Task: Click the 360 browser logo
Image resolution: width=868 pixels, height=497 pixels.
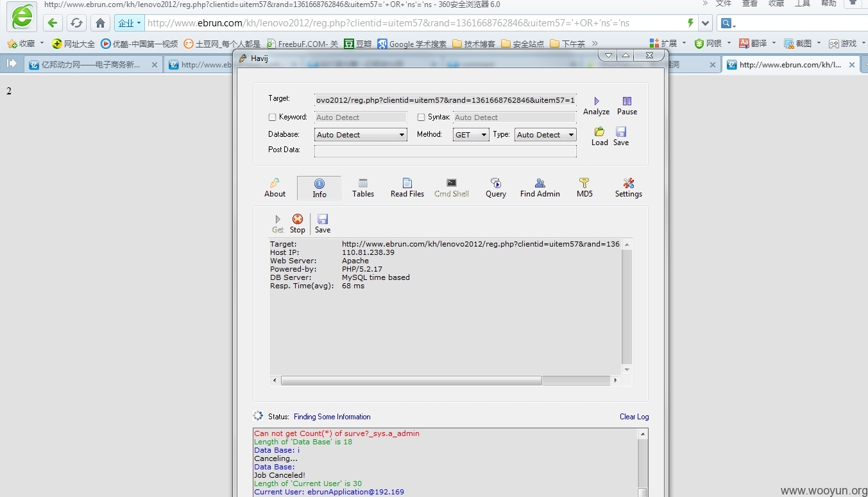Action: point(22,17)
